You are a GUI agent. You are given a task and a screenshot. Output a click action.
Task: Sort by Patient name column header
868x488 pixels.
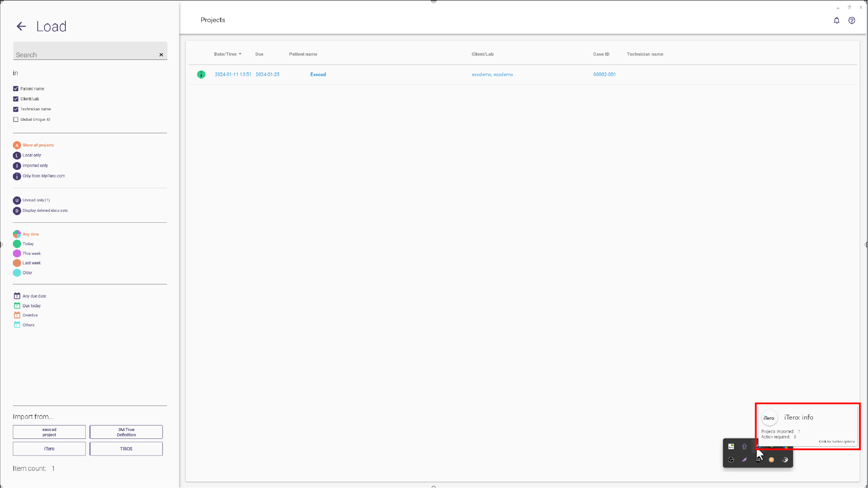[x=303, y=54]
